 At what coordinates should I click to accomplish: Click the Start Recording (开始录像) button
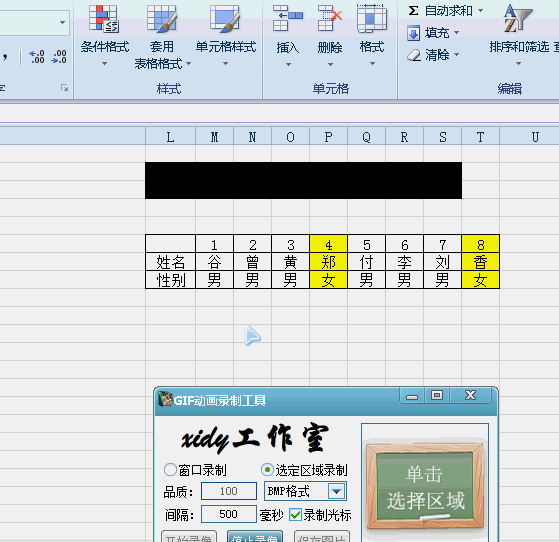[189, 536]
